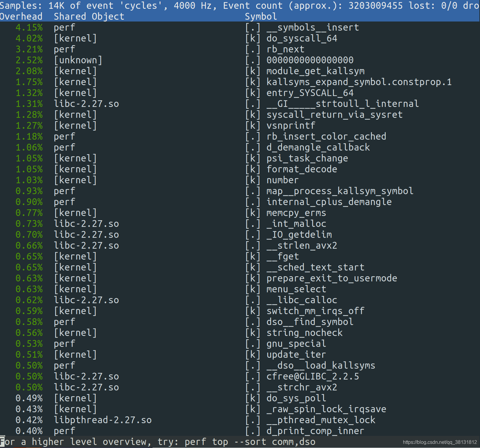
Task: Select __strlen_avx2 symbol
Action: pyautogui.click(x=302, y=245)
